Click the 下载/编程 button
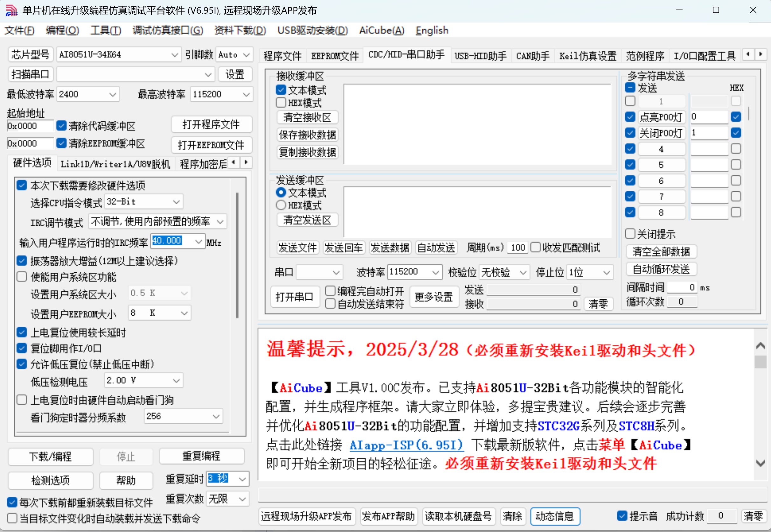The width and height of the screenshot is (771, 532). tap(50, 456)
